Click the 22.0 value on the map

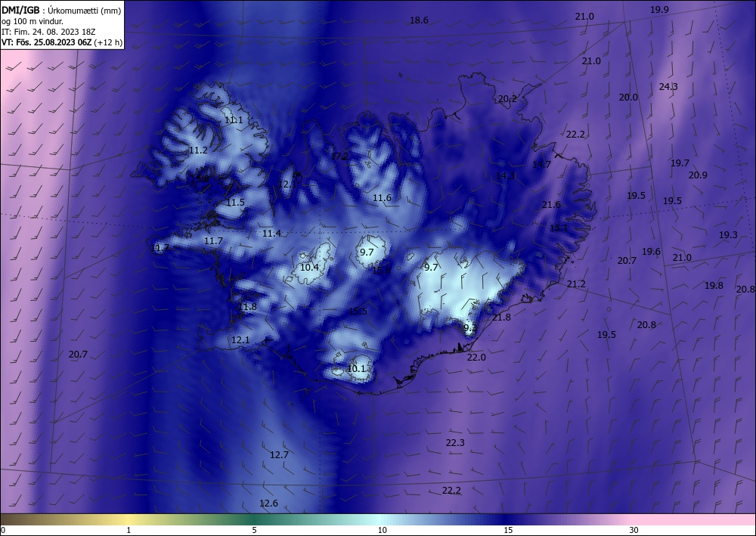click(x=476, y=358)
